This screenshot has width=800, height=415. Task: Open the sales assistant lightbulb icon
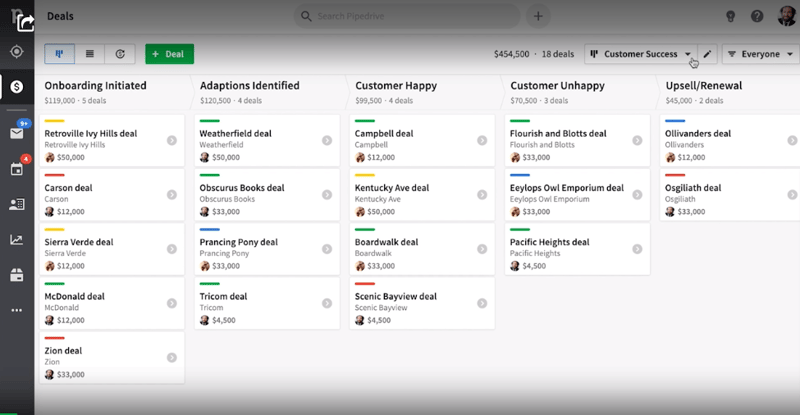point(731,16)
